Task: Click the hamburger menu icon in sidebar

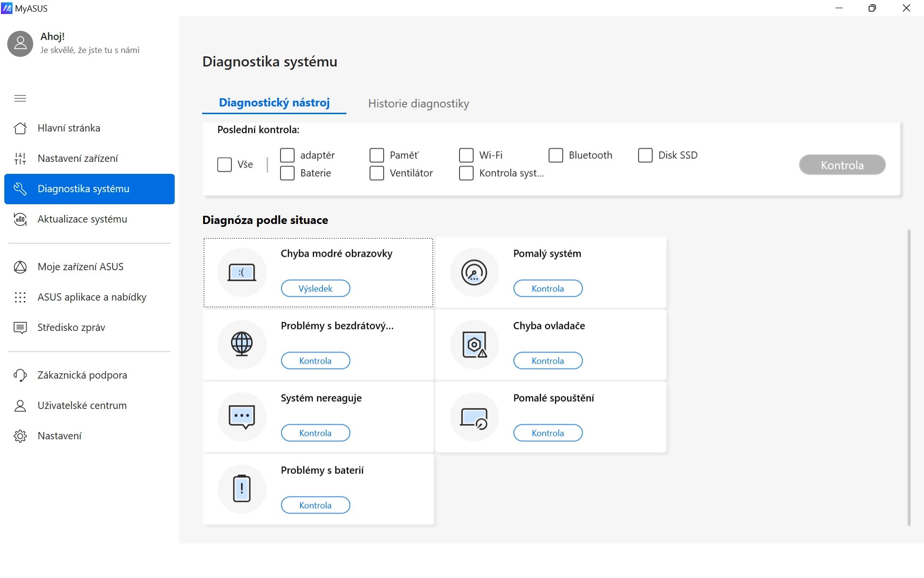Action: tap(20, 99)
